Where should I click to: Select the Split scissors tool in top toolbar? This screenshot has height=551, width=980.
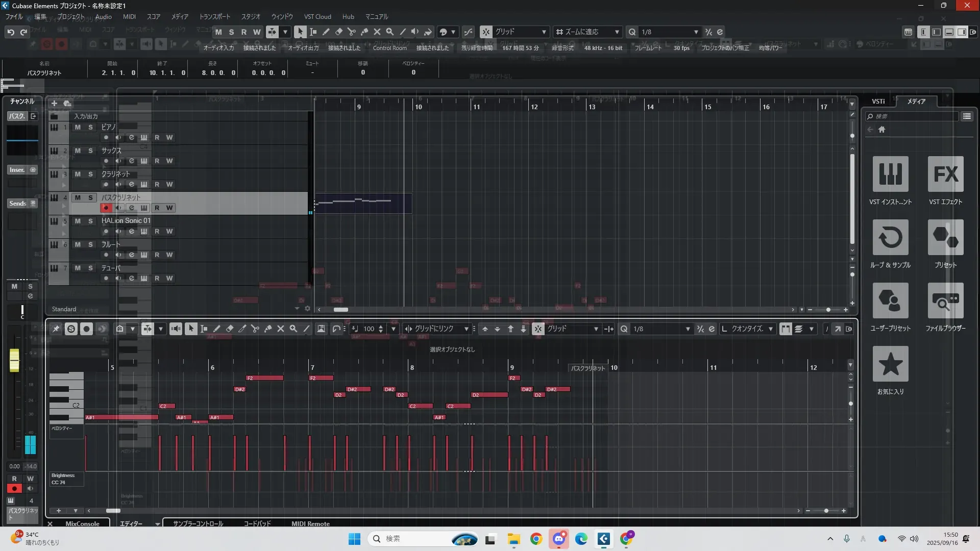[x=352, y=32]
